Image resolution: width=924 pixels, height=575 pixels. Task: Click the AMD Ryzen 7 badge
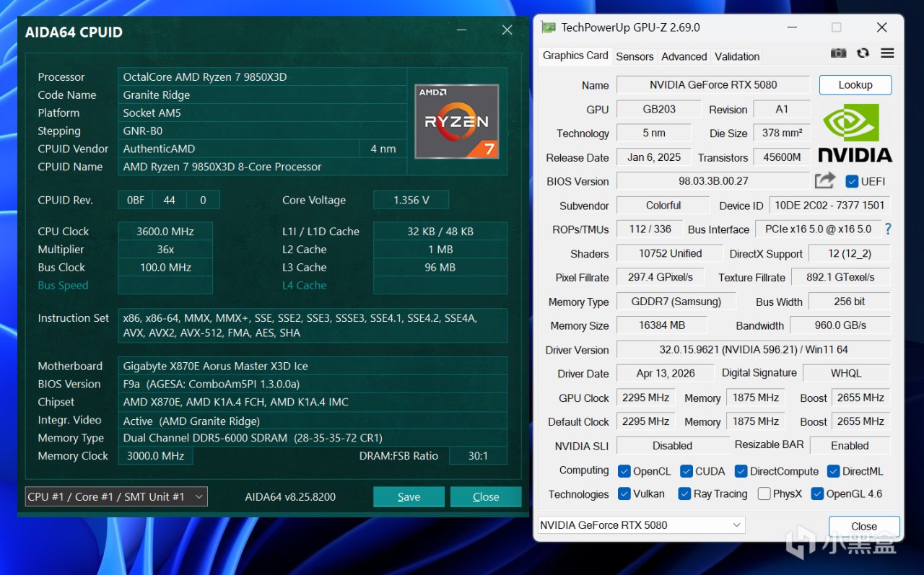click(x=457, y=121)
